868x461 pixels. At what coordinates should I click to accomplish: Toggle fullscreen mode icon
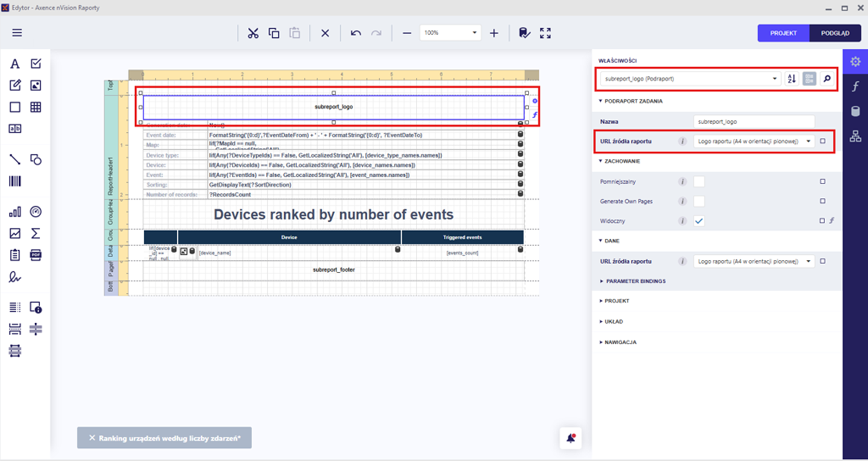[545, 33]
